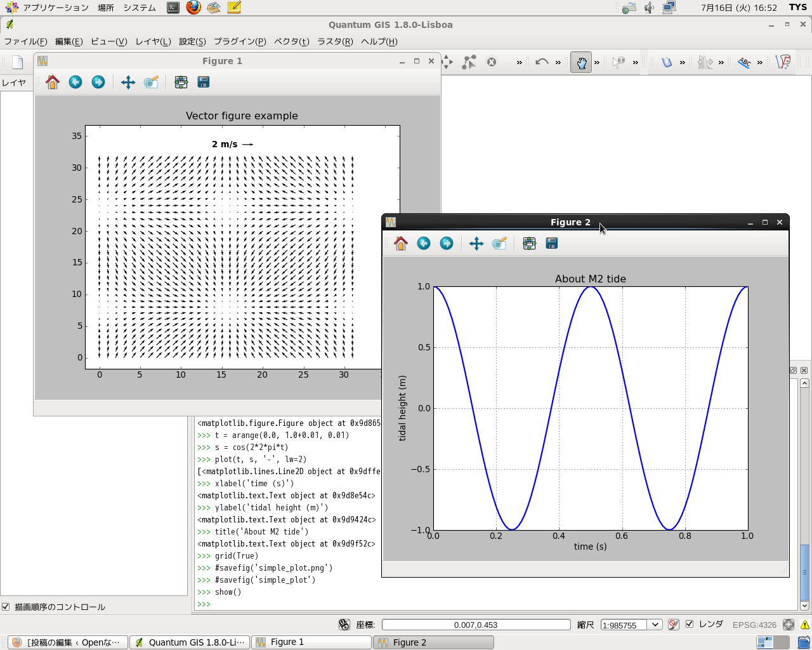Select the QGIS Pan Map hand tool
The width and height of the screenshot is (812, 650).
(x=580, y=62)
